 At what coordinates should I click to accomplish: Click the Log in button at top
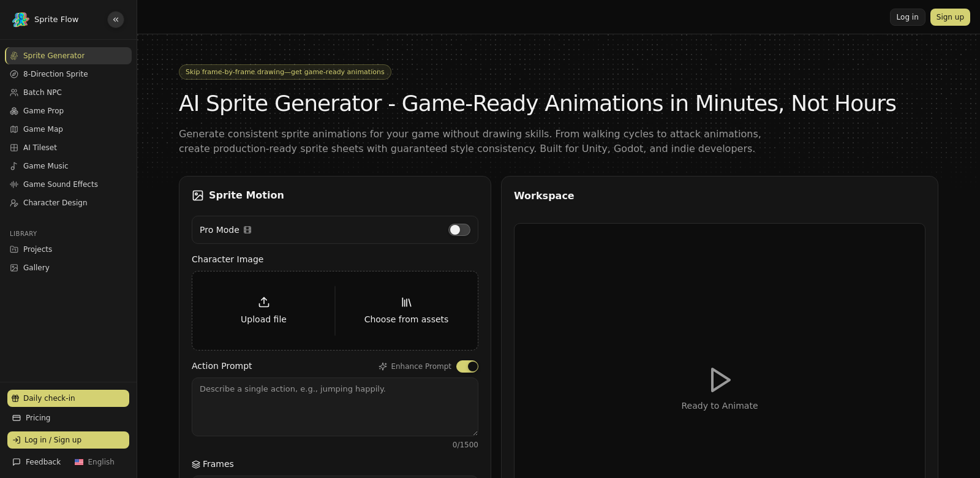(x=908, y=17)
